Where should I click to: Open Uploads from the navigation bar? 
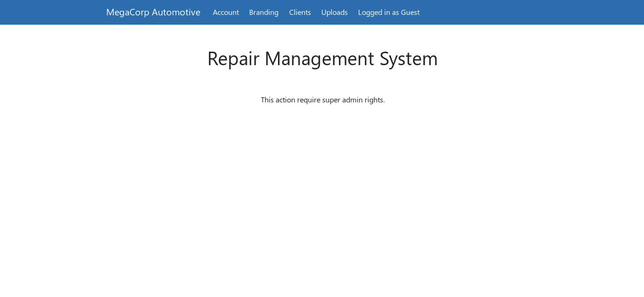click(334, 12)
